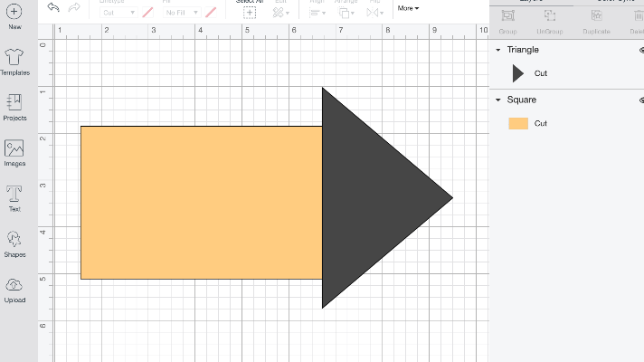Viewport: 644px width, 362px height.
Task: Open the Upload panel
Action: tap(14, 290)
